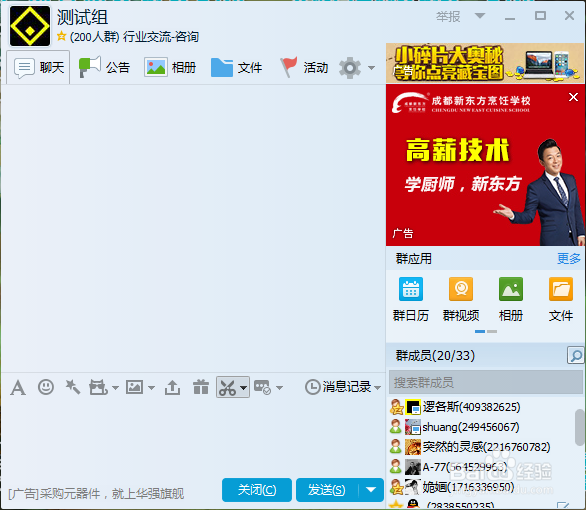This screenshot has height=510, width=586.
Task: Expand the screenshot scissors dropdown arrow
Action: [244, 388]
